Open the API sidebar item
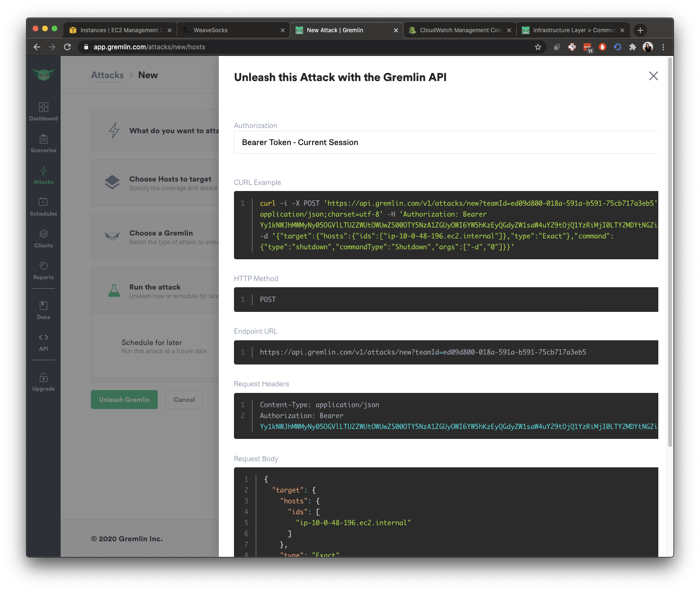700x592 pixels. (44, 342)
